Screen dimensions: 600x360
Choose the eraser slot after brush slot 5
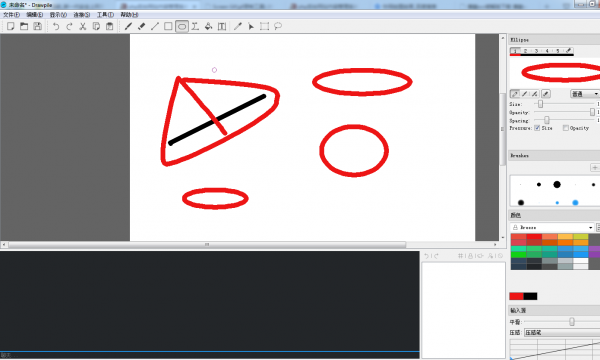point(569,50)
